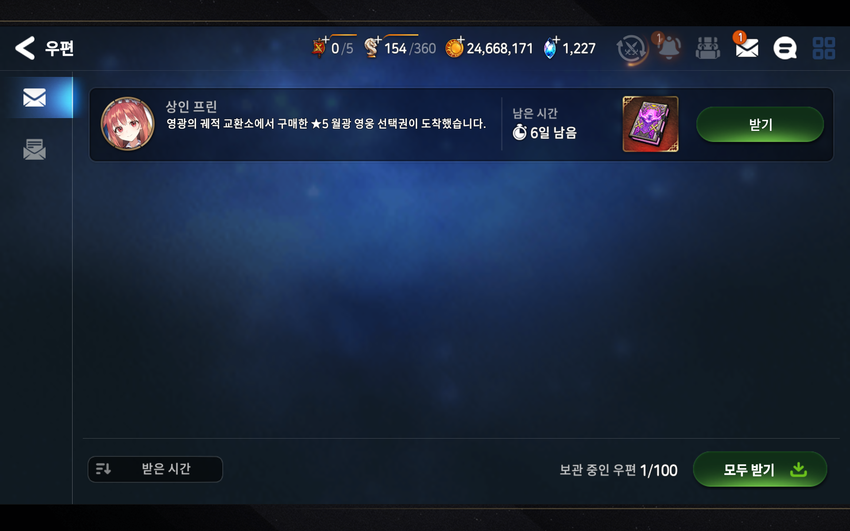The height and width of the screenshot is (531, 850).
Task: Tap the stamina icon showing 154/360
Action: pyautogui.click(x=372, y=48)
